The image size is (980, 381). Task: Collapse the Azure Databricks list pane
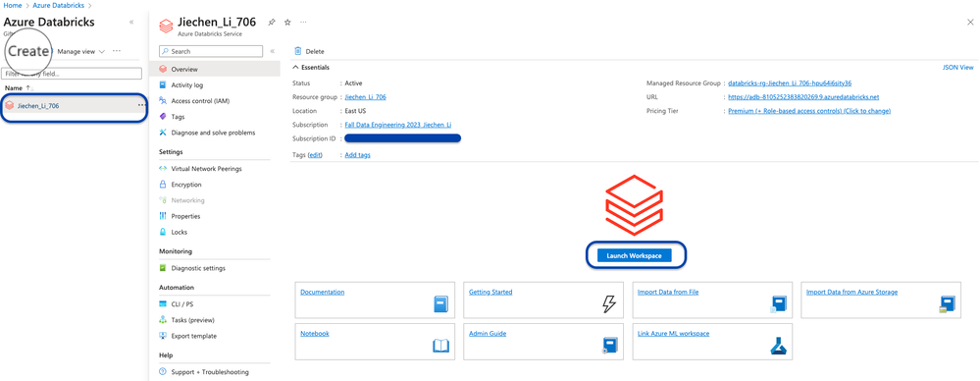click(131, 22)
